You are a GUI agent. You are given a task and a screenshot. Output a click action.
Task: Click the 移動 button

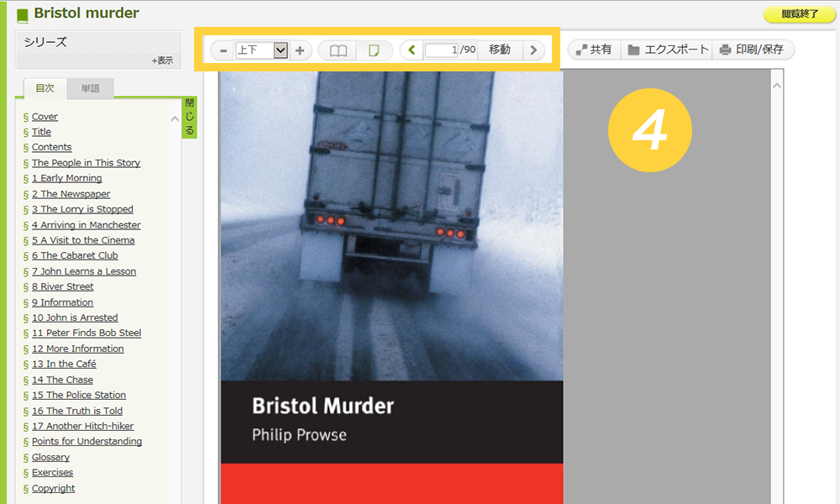499,50
